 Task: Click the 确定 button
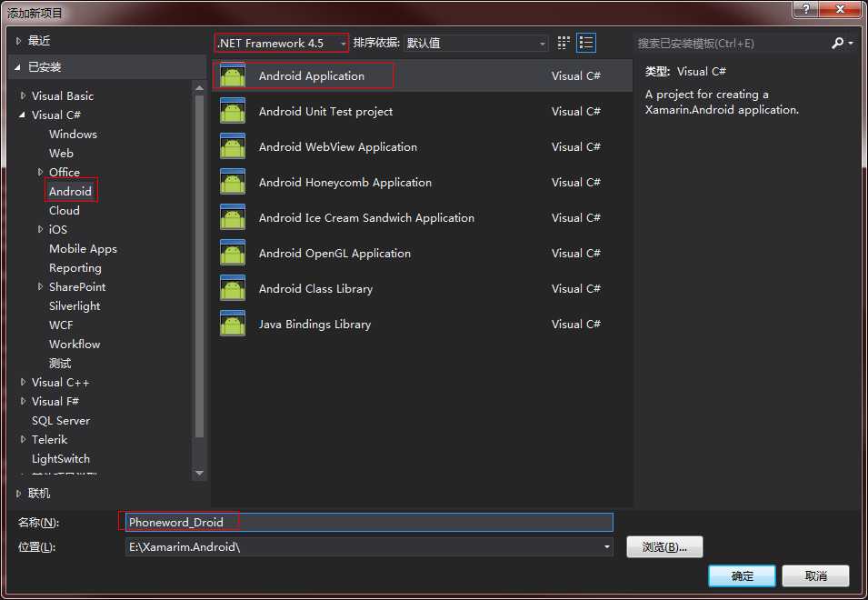pos(742,576)
